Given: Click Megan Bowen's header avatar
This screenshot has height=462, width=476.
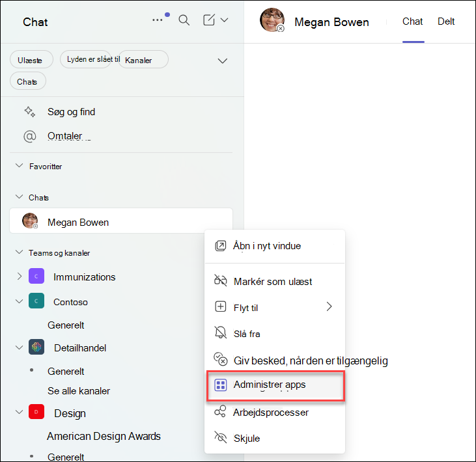Looking at the screenshot, I should [x=272, y=20].
